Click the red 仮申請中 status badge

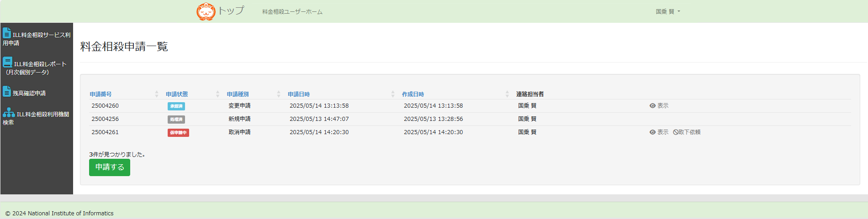click(x=178, y=133)
